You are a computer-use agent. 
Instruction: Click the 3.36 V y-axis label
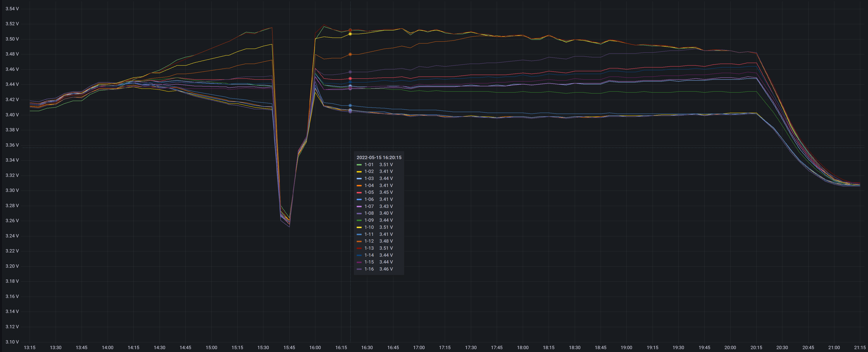click(x=12, y=145)
